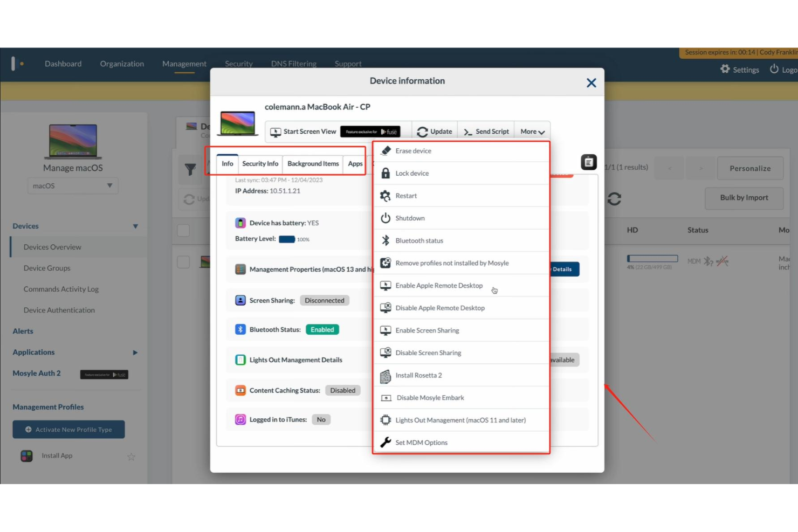This screenshot has width=798, height=532.
Task: Select Remove profiles not installed by Mosyle
Action: [x=461, y=263]
